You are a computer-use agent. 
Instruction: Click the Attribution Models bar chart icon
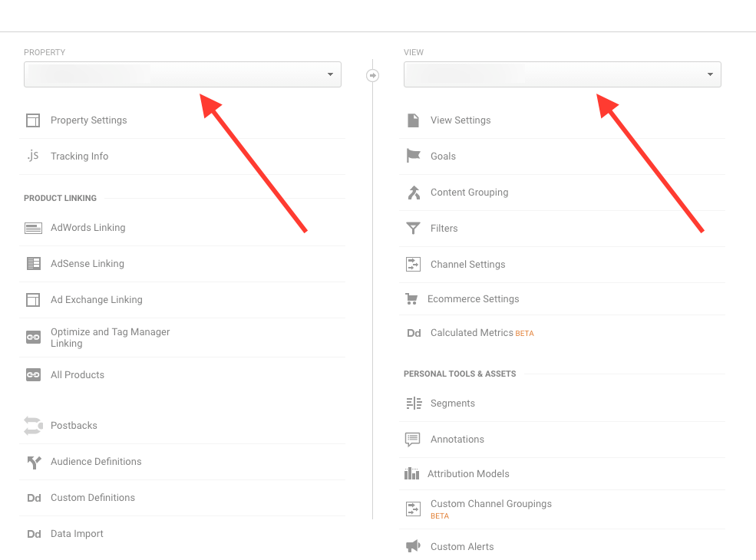coord(411,474)
